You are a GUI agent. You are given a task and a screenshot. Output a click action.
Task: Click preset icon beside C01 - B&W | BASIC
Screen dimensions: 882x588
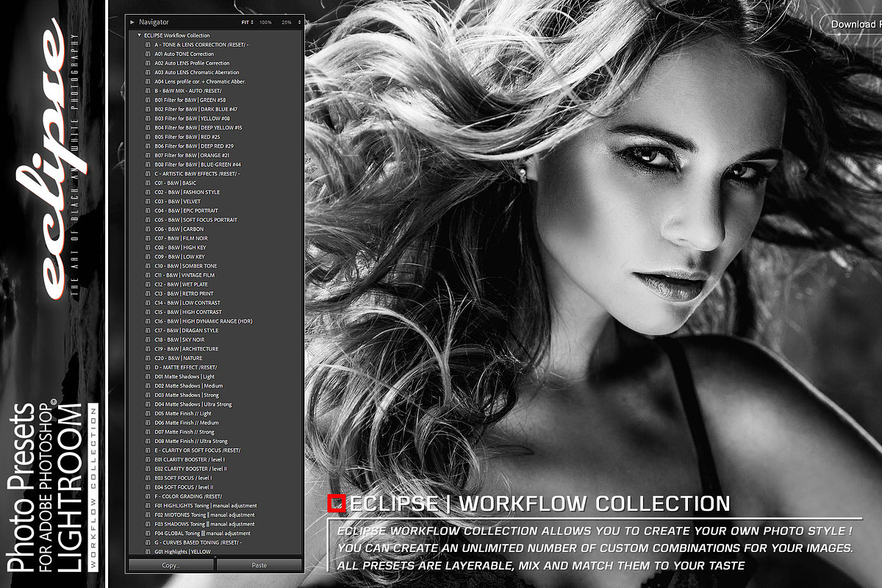click(148, 183)
